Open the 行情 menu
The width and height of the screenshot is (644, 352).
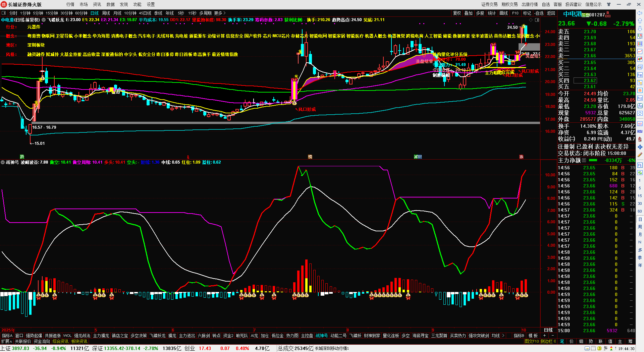coord(70,4)
